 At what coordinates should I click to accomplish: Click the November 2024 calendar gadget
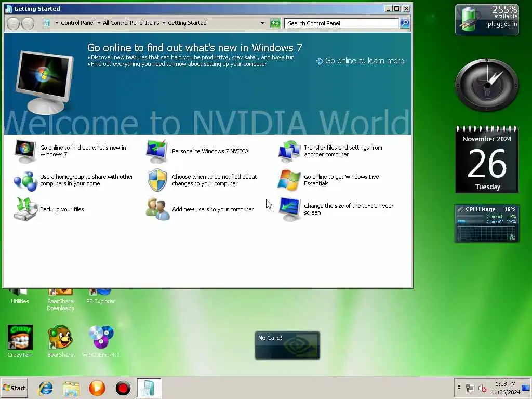(487, 159)
